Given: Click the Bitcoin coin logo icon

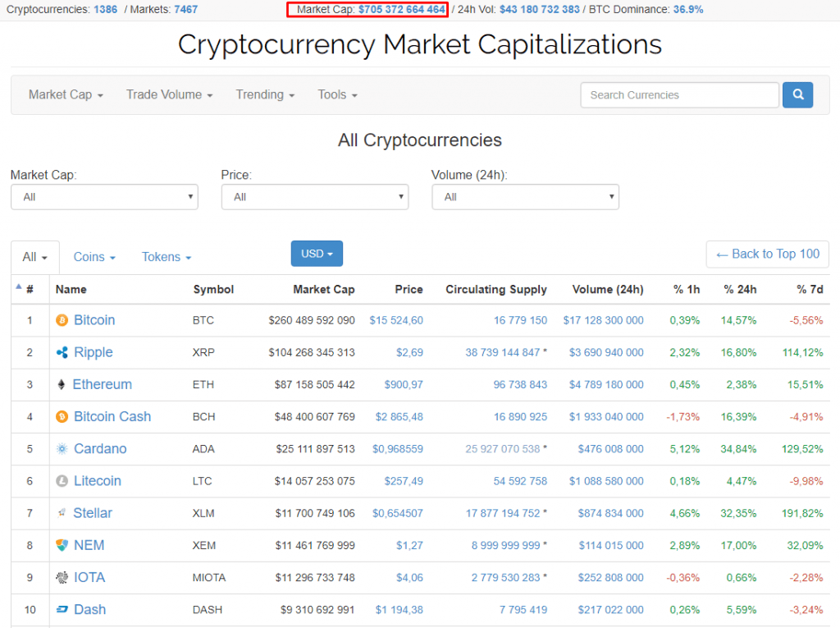Looking at the screenshot, I should click(x=62, y=320).
